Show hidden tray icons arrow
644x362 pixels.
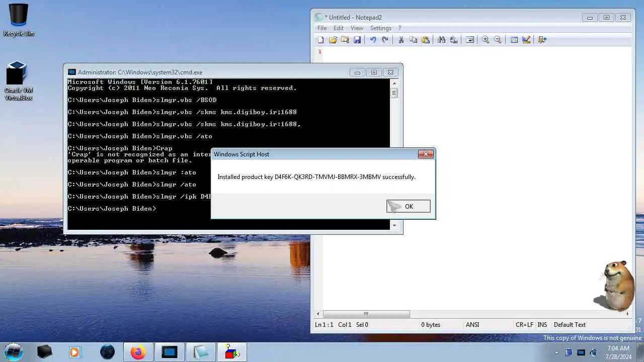[556, 352]
